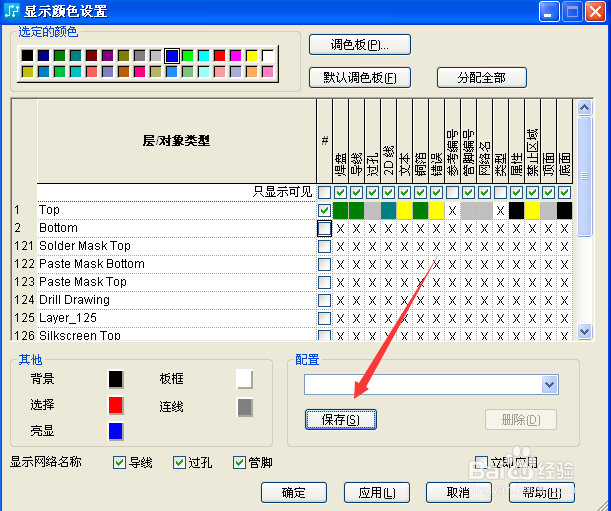Pick the 亮显 highlight blue color swatch
This screenshot has width=611, height=511.
116,431
